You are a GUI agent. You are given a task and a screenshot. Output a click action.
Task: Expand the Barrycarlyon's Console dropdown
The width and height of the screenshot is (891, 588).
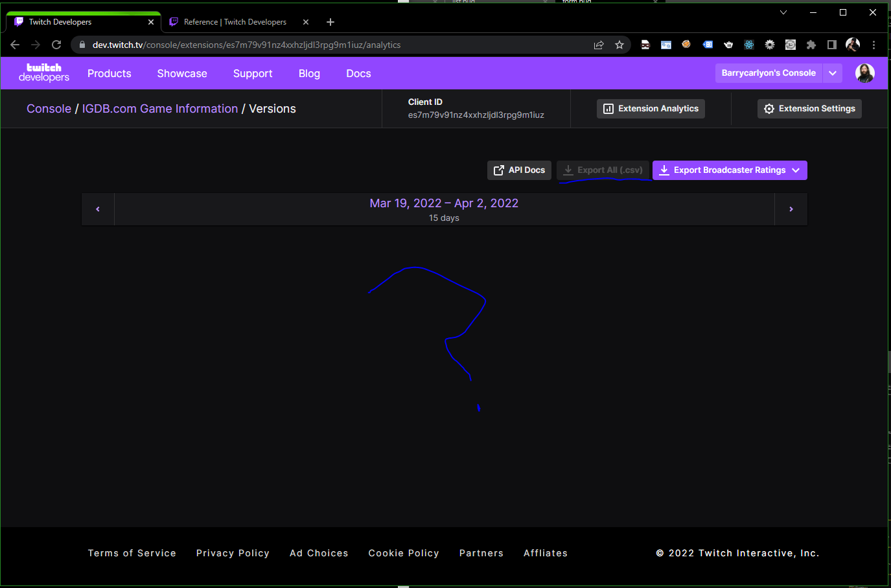pos(833,73)
